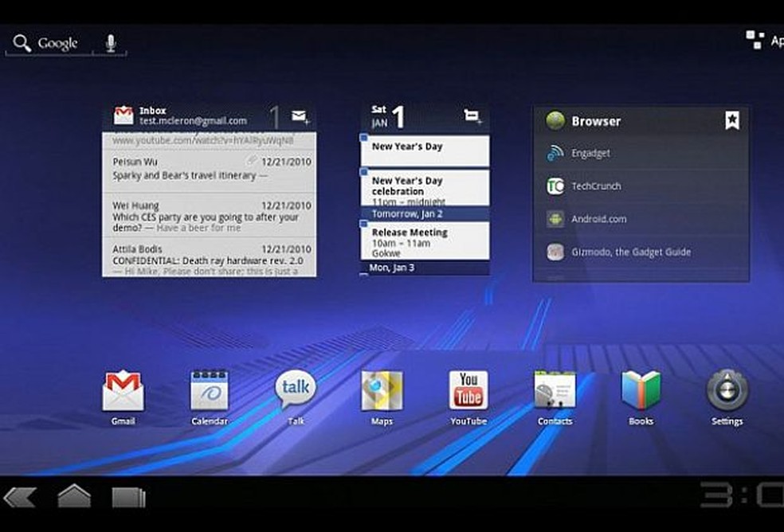Image resolution: width=784 pixels, height=532 pixels.
Task: Open the Contacts app
Action: coord(555,390)
